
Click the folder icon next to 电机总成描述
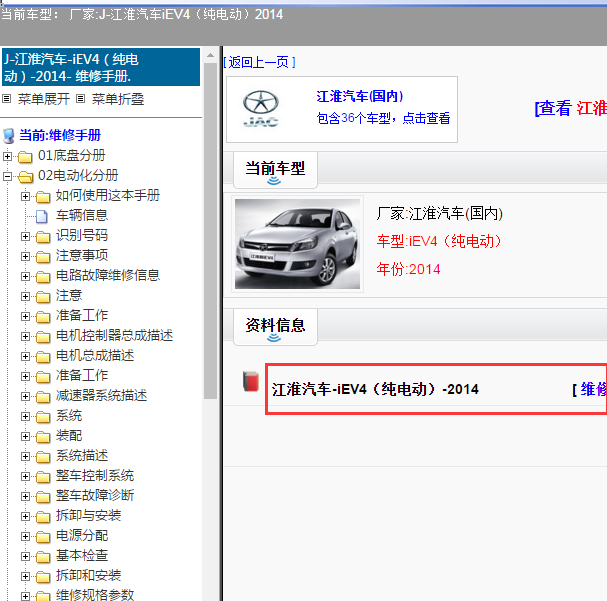pyautogui.click(x=43, y=357)
